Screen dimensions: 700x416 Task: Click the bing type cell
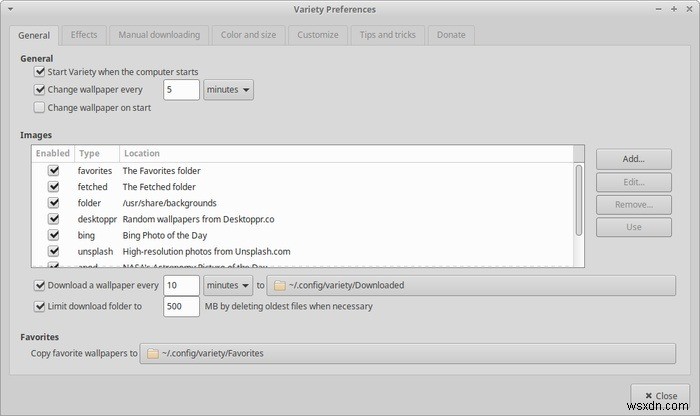[x=86, y=235]
